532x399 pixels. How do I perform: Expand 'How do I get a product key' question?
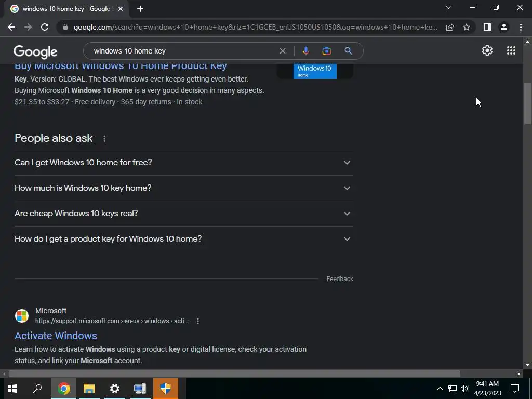pos(184,239)
